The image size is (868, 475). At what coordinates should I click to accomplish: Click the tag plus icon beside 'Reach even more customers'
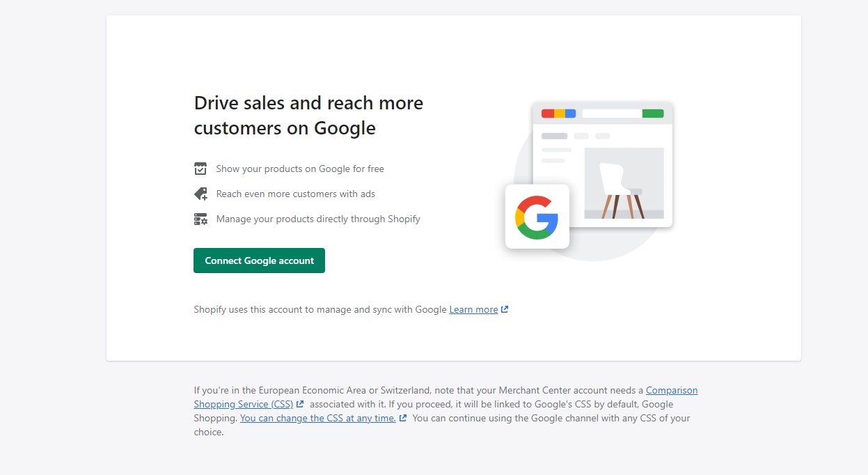pos(200,194)
